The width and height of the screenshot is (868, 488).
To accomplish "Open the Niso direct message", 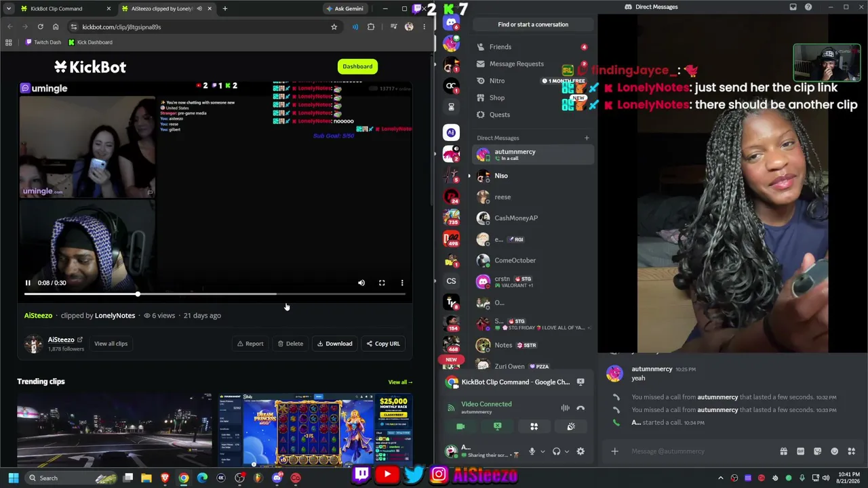I will point(533,176).
